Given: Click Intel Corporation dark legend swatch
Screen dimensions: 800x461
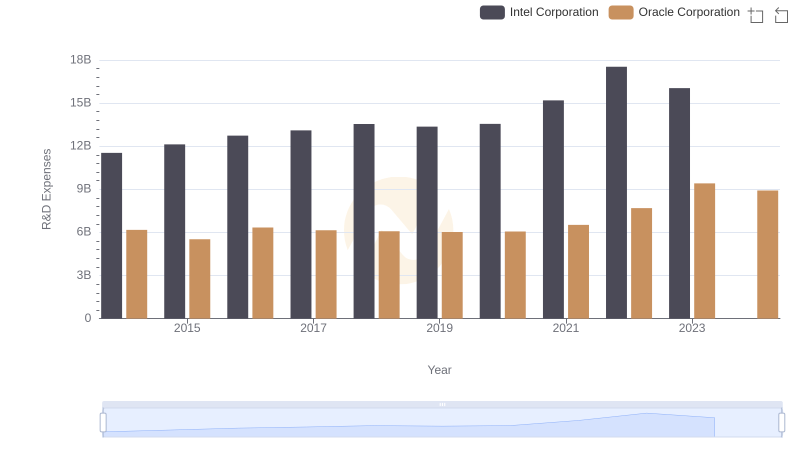Looking at the screenshot, I should click(492, 12).
